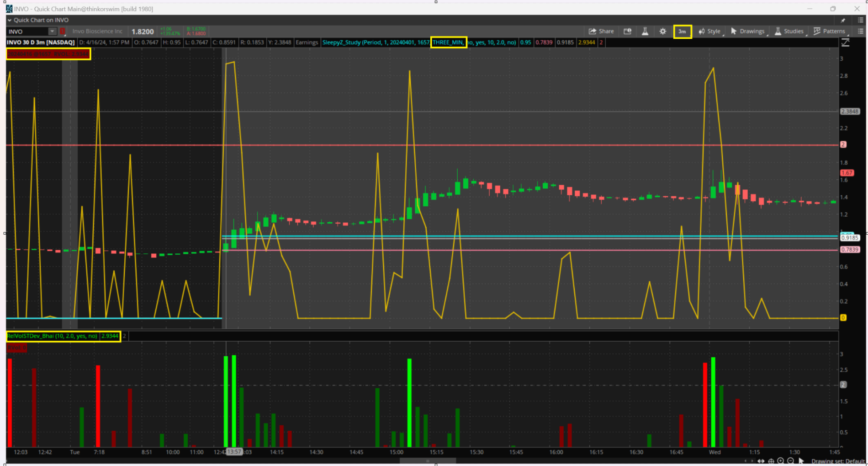This screenshot has width=868, height=466.
Task: Click the INVO symbol input field
Action: pos(27,32)
